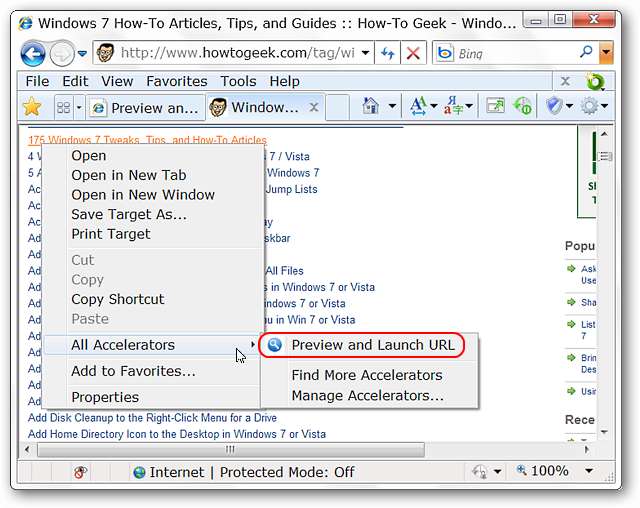Open the Favorites menu
This screenshot has width=640, height=508.
[177, 81]
